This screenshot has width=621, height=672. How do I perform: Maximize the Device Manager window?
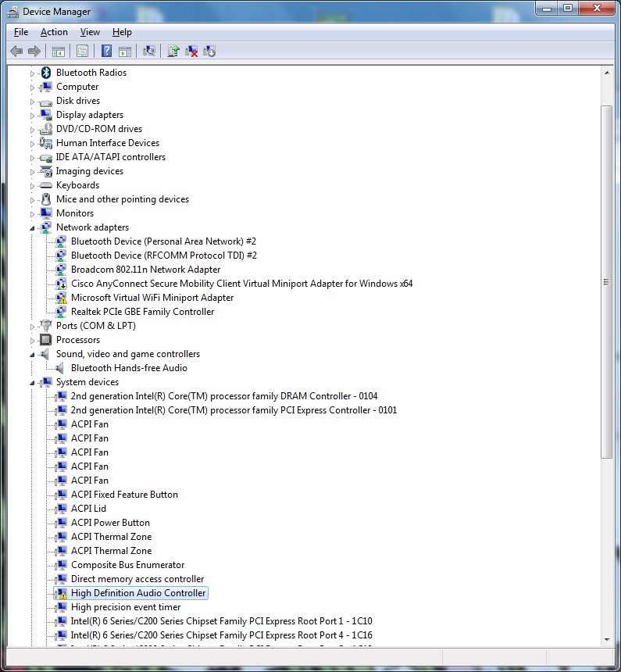(568, 9)
